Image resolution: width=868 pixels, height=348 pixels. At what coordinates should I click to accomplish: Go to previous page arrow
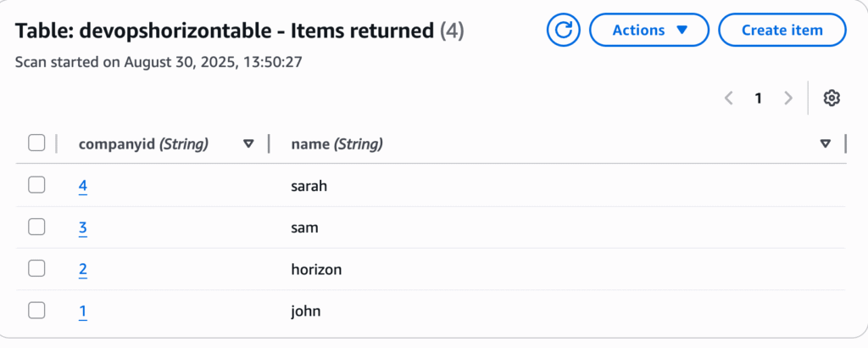click(x=728, y=98)
